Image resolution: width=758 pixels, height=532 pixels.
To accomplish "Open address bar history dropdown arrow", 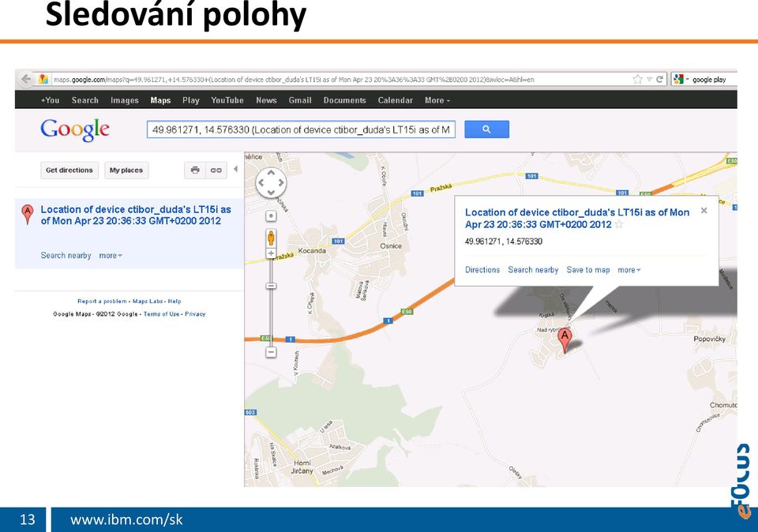I will point(649,79).
